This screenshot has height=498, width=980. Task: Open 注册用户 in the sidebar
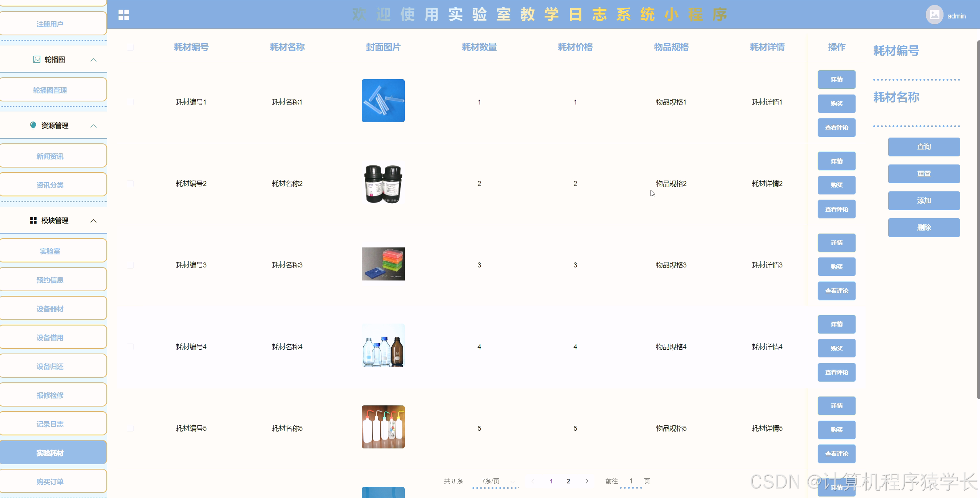(x=53, y=24)
